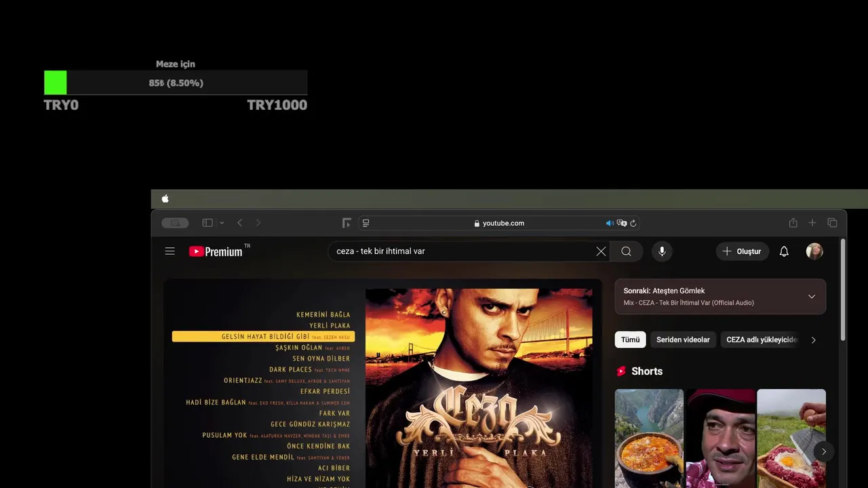Open YouTube notifications bell

[x=784, y=251]
